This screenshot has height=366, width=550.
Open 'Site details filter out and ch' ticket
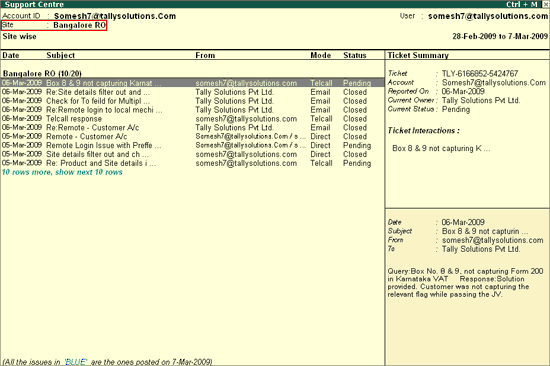pos(192,154)
